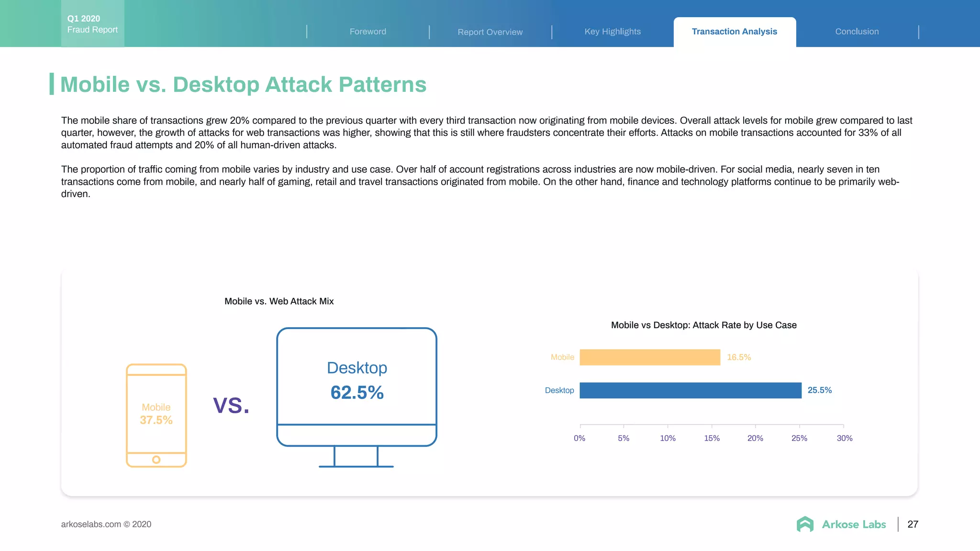The height and width of the screenshot is (551, 980).
Task: Select the blue Desktop bar in chart
Action: (690, 390)
